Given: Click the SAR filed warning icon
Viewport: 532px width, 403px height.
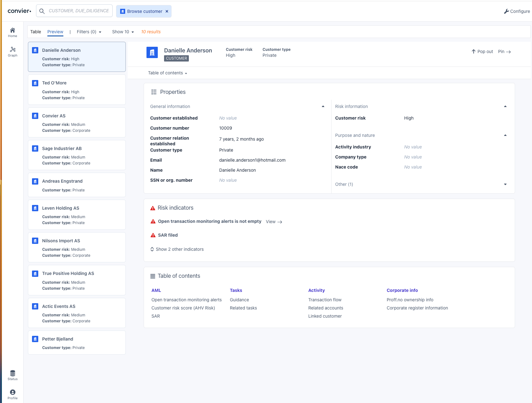Looking at the screenshot, I should tap(153, 235).
